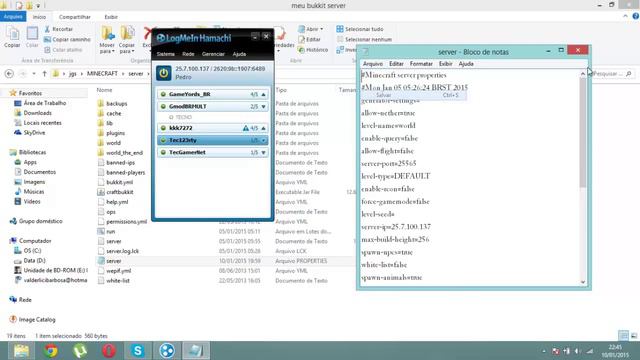Open uTorrent from the taskbar
This screenshot has height=360, width=640.
coord(80,351)
